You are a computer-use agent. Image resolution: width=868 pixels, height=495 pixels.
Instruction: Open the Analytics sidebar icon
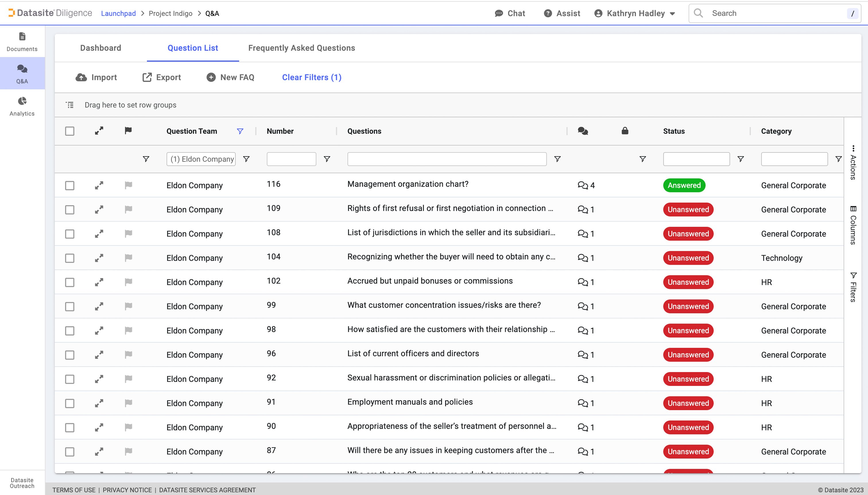tap(22, 101)
